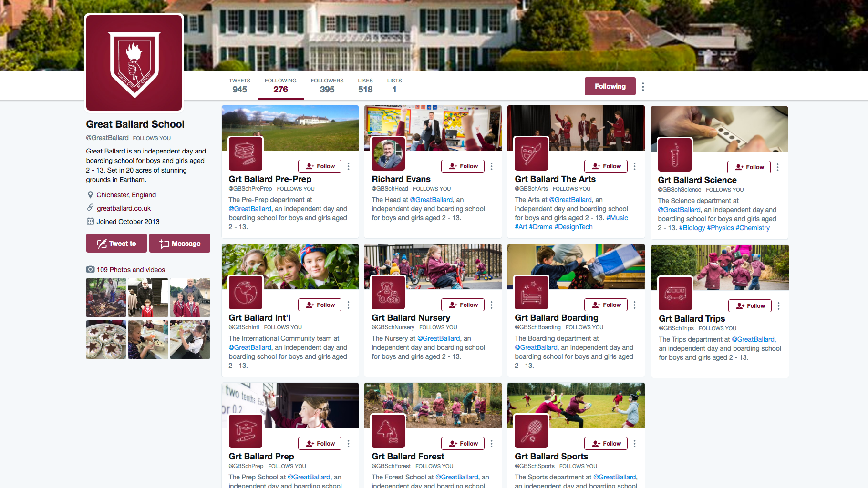Click the Grt Ballard Pre-Prep books avatar icon
The width and height of the screenshot is (868, 488).
[x=246, y=153]
